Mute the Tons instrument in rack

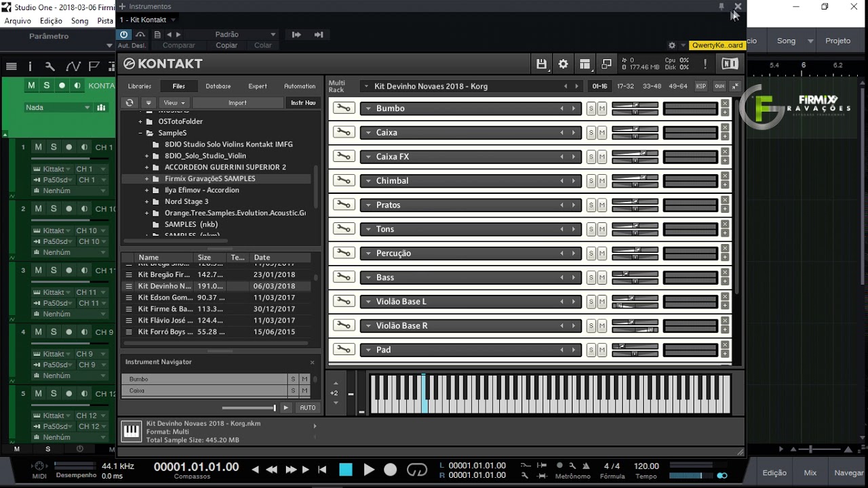pyautogui.click(x=602, y=229)
